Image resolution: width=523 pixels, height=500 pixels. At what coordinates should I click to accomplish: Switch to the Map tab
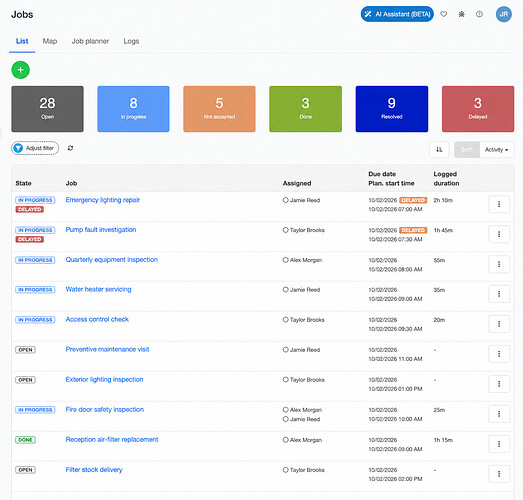coord(50,41)
